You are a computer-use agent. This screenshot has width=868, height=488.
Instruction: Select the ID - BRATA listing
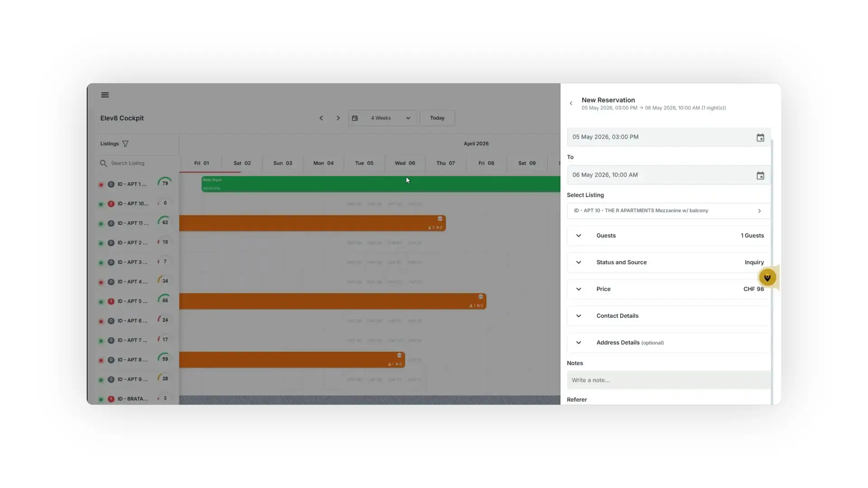point(133,399)
